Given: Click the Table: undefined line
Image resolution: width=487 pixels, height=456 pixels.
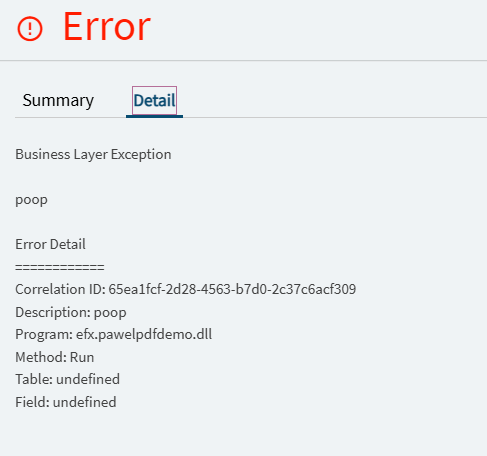Looking at the screenshot, I should tap(68, 379).
